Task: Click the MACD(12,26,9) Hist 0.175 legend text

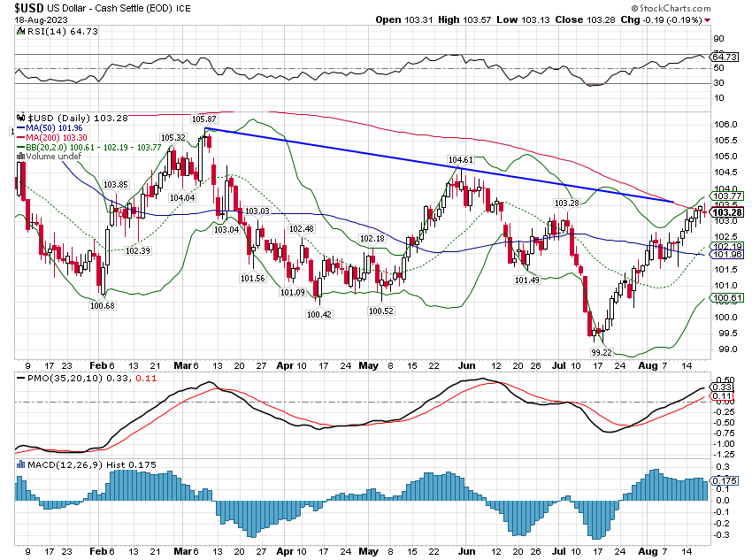Action: 92,464
